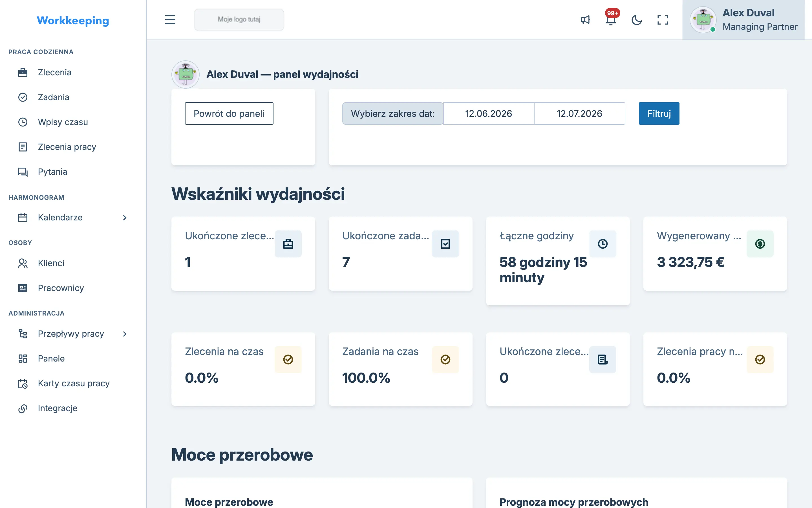Image resolution: width=812 pixels, height=508 pixels.
Task: Toggle dark mode with the moon icon
Action: (x=637, y=20)
